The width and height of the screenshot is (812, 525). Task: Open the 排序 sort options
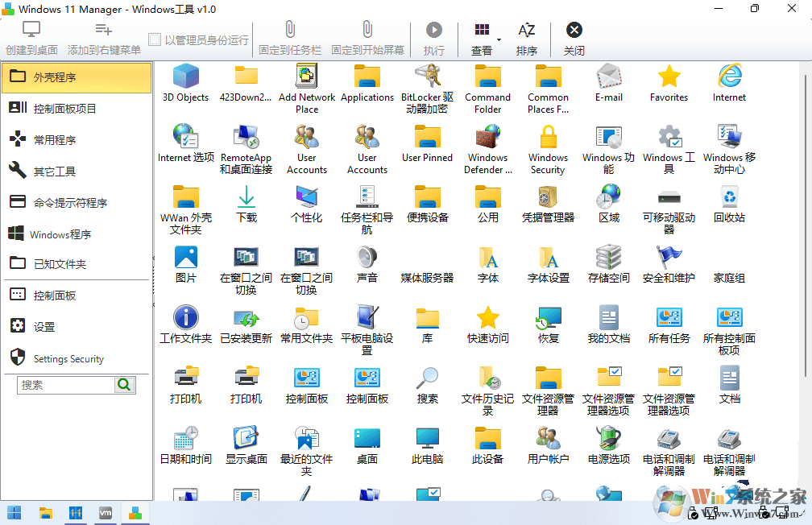tap(527, 37)
